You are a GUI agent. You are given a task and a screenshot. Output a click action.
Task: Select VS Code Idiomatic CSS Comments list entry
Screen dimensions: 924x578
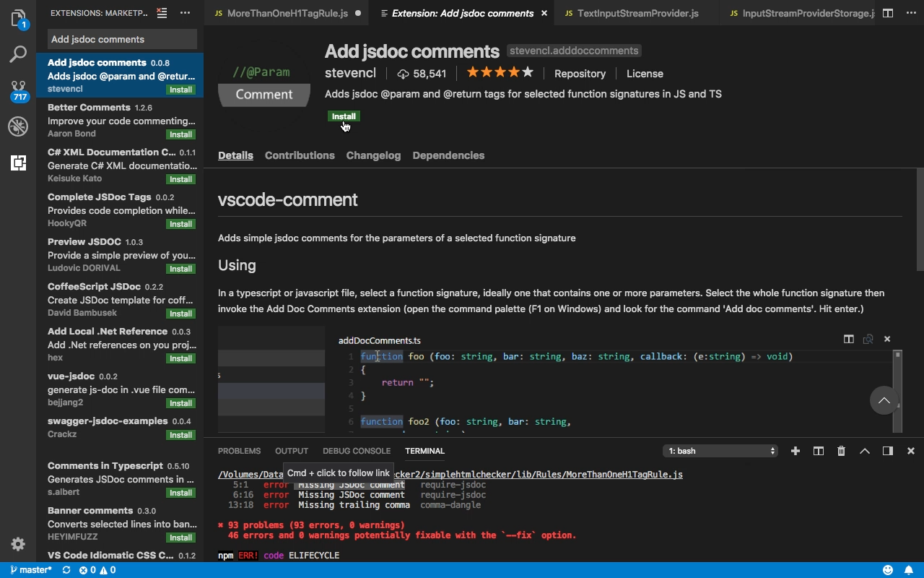tap(120, 555)
